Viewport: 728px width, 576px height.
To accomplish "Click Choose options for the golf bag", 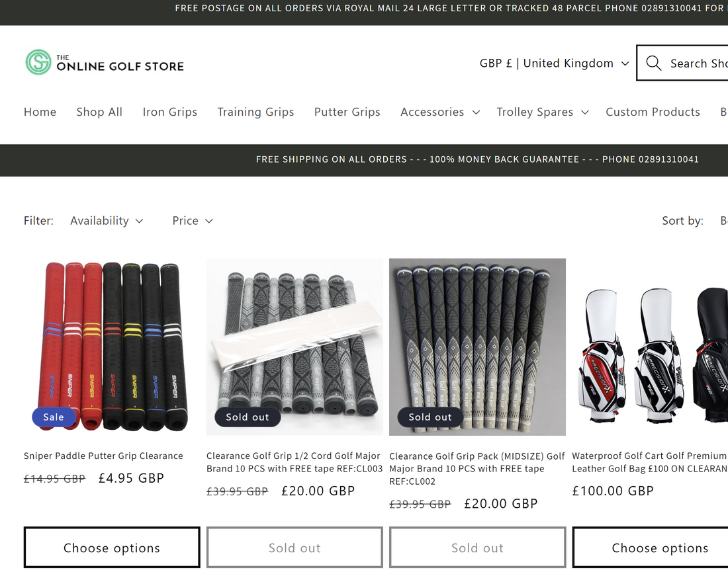I will click(x=650, y=548).
